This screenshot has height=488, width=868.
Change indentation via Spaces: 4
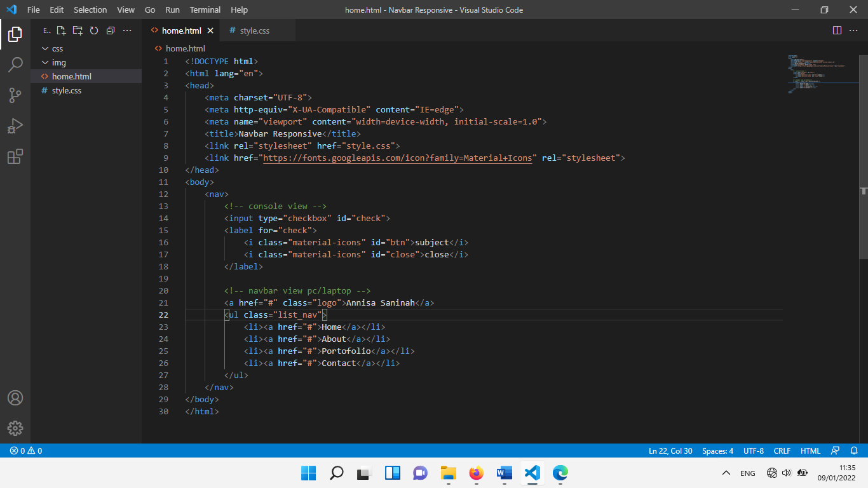point(717,451)
